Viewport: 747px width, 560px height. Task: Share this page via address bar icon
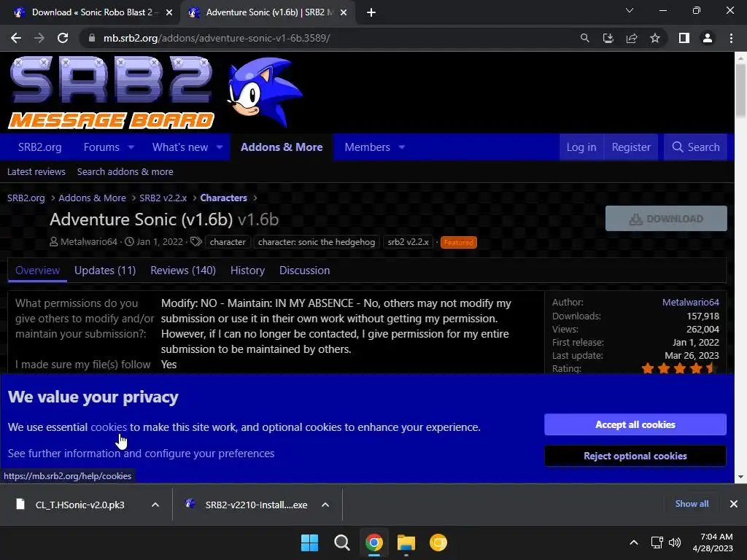632,38
